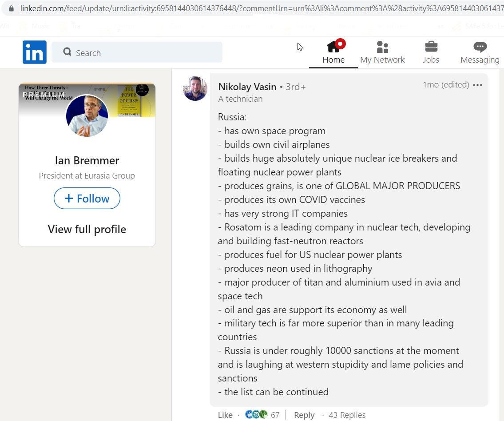The width and height of the screenshot is (504, 421).
Task: Open View full profile link
Action: [x=87, y=229]
